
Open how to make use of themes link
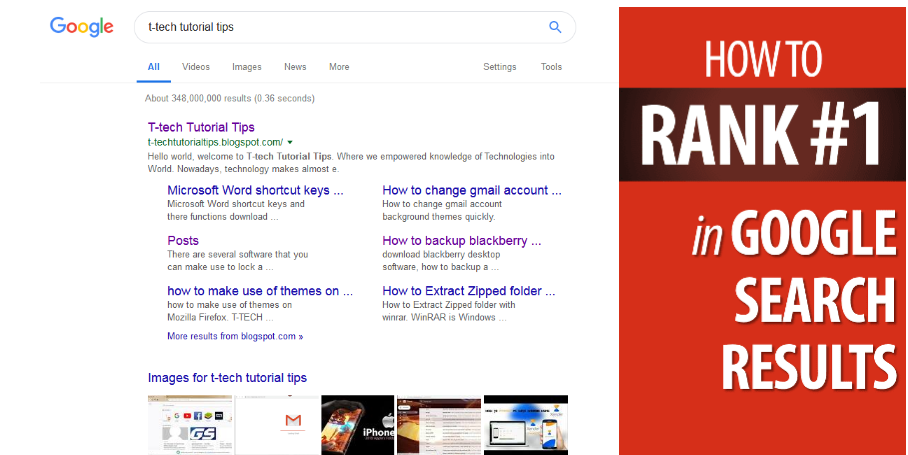pos(260,291)
